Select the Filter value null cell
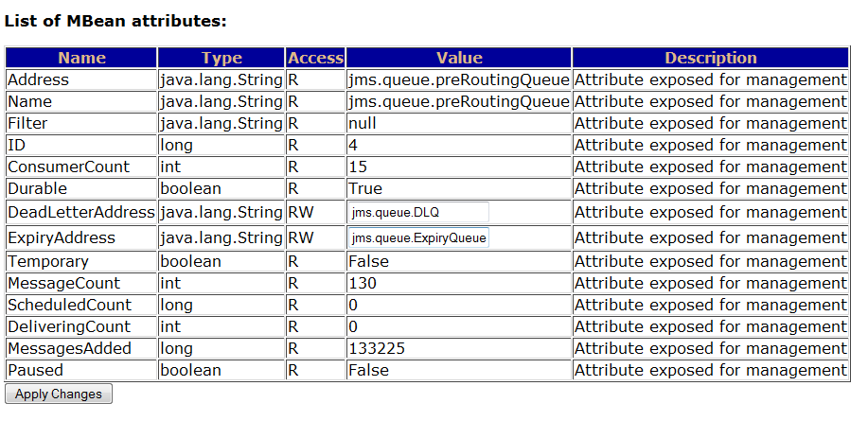 [x=459, y=123]
